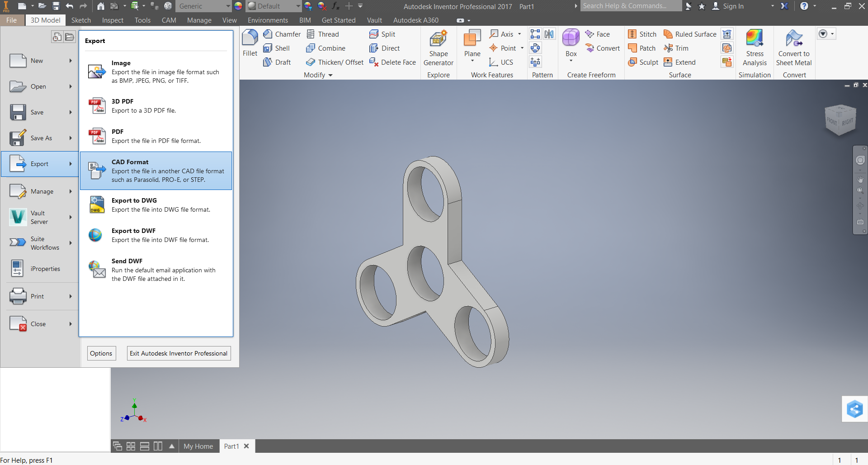This screenshot has width=868, height=465.
Task: Choose the Draft tool
Action: [x=277, y=62]
